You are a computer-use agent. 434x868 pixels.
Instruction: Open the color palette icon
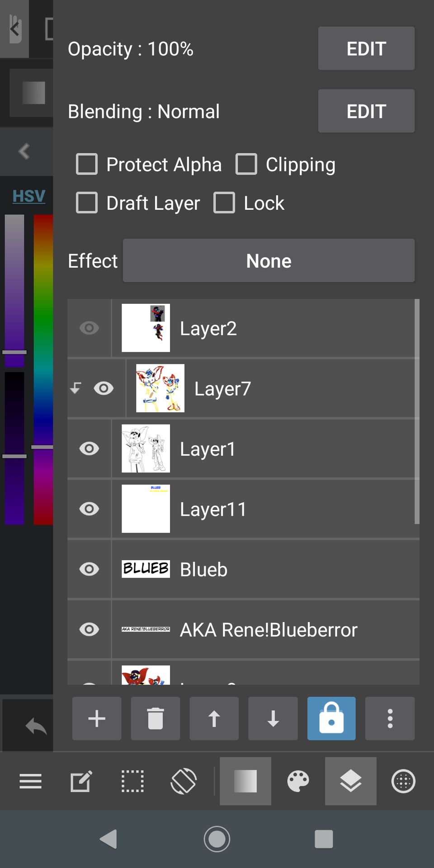pos(298,781)
